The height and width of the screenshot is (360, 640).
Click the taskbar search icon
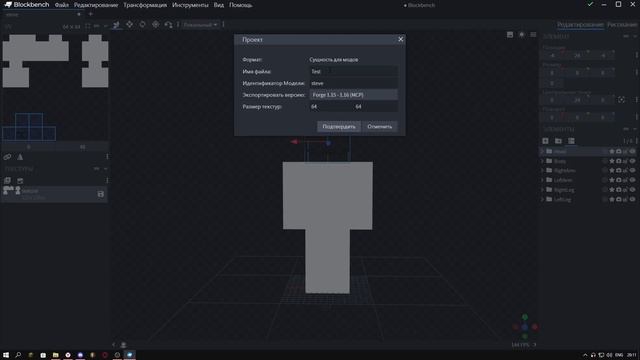tap(18, 355)
